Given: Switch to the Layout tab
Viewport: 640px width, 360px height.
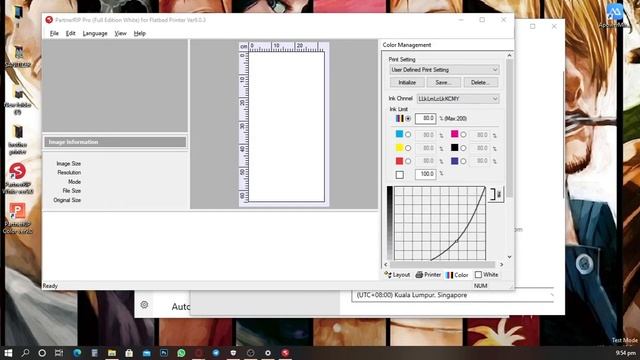Looking at the screenshot, I should click(397, 275).
